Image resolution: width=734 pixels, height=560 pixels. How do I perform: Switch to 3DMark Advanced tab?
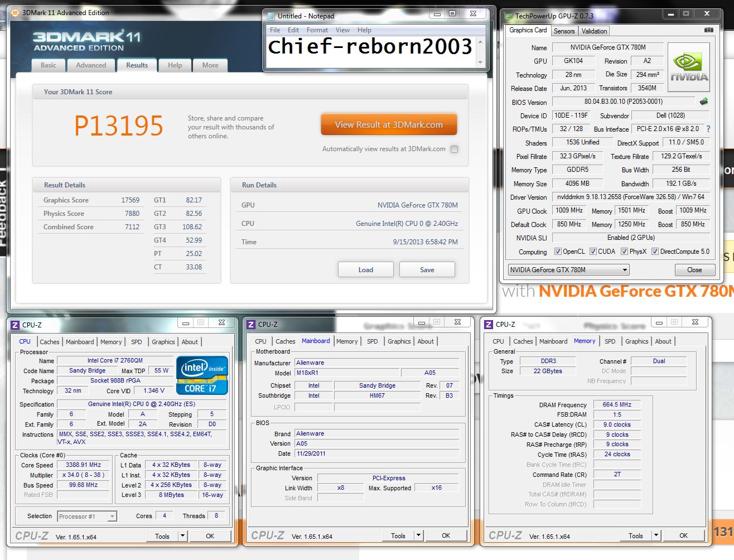click(x=91, y=65)
